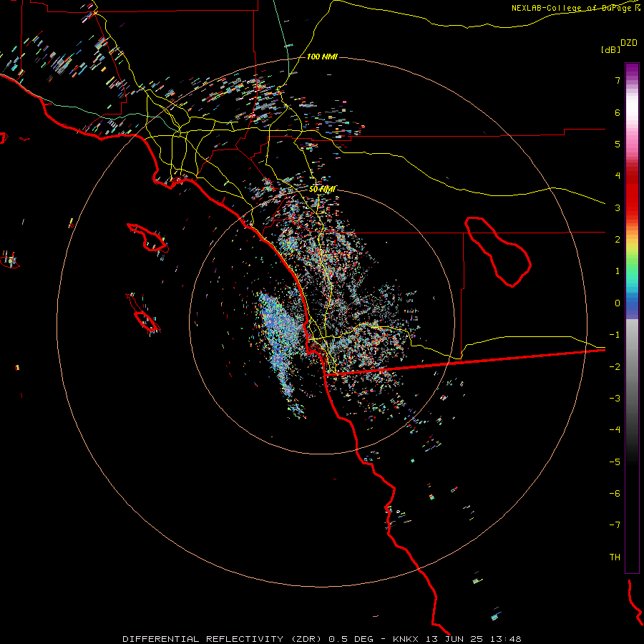
Task: Click the -7 value on color scale
Action: 615,525
